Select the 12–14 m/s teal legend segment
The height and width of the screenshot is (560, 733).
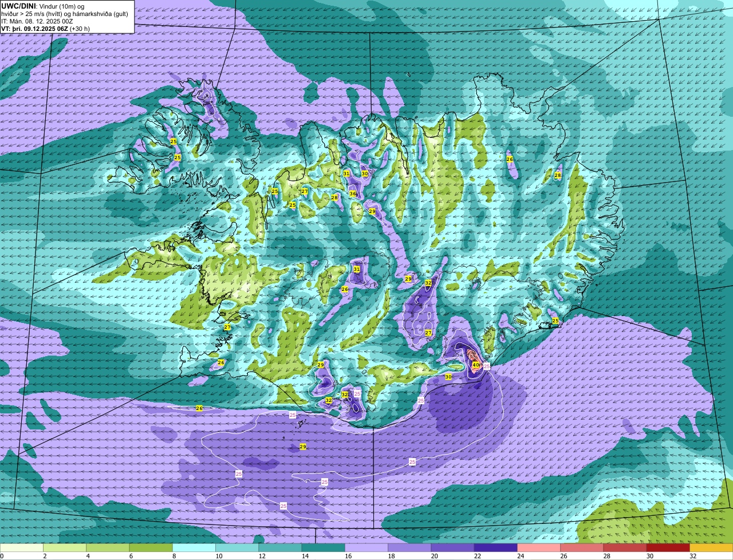click(x=281, y=547)
